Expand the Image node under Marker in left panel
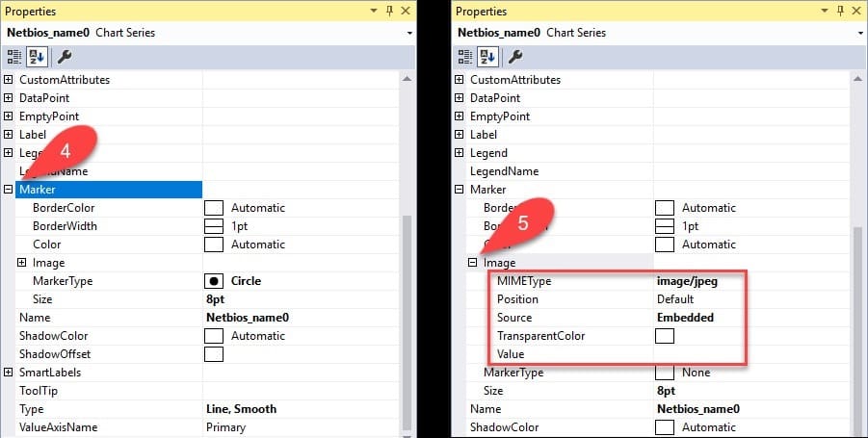868x438 pixels. pos(21,262)
